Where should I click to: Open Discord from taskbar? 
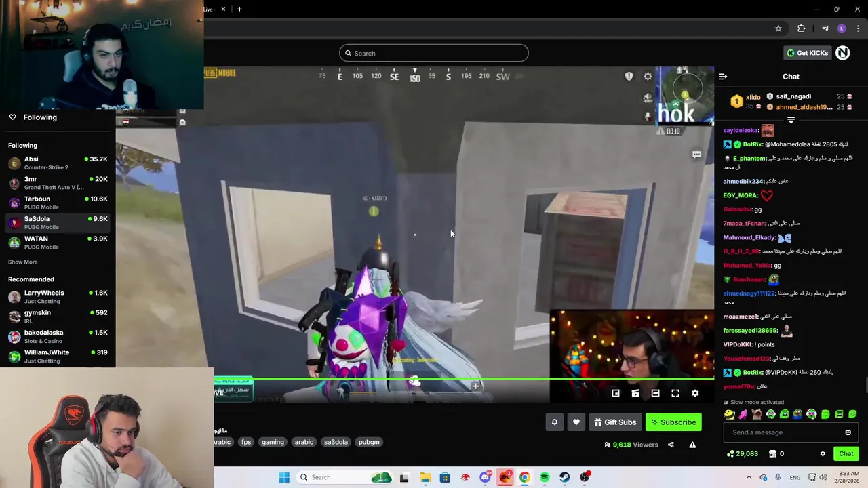pos(485,477)
